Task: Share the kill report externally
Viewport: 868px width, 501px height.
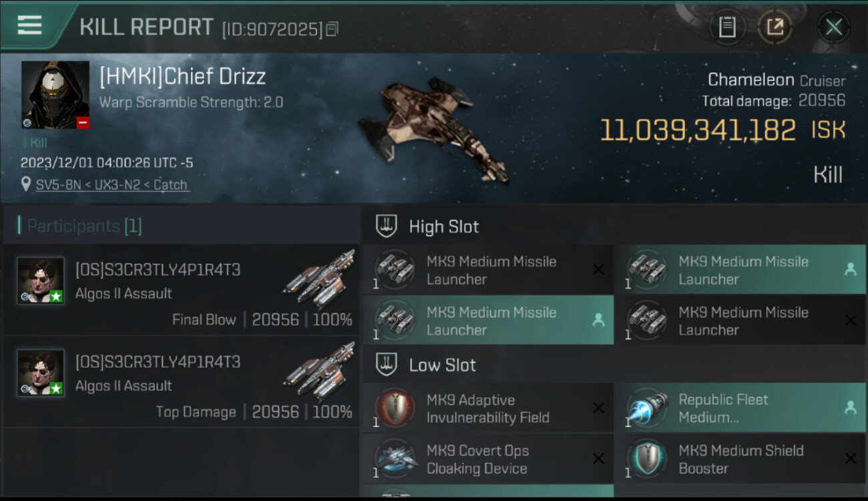Action: (x=775, y=27)
